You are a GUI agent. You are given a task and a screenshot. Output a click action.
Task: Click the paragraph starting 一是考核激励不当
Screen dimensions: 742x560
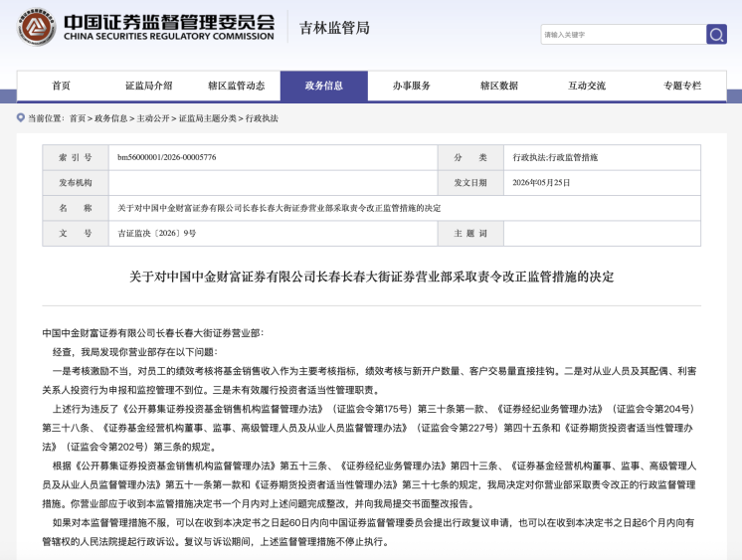(369, 381)
